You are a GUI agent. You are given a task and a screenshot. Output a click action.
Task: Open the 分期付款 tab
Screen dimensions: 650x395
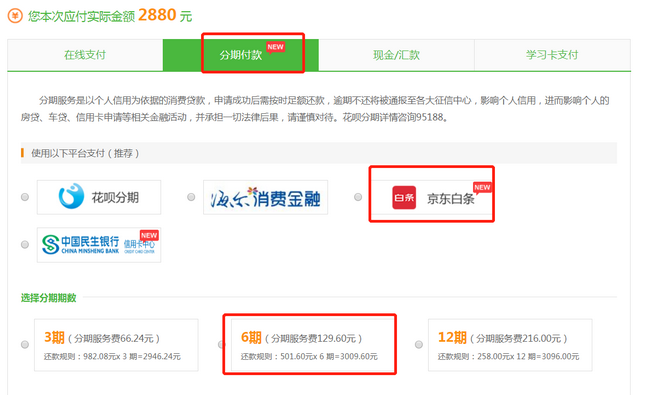click(x=241, y=55)
